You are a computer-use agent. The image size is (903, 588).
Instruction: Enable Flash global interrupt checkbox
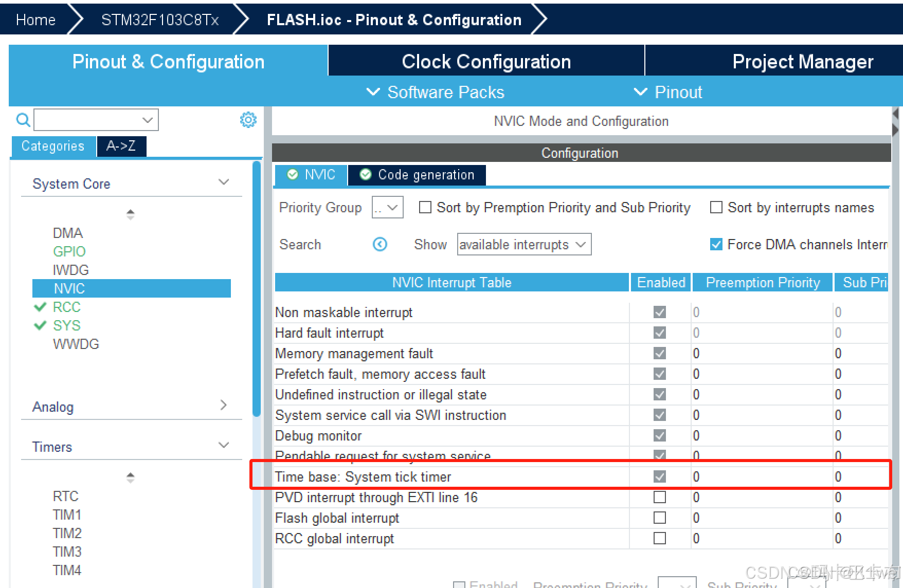tap(660, 518)
